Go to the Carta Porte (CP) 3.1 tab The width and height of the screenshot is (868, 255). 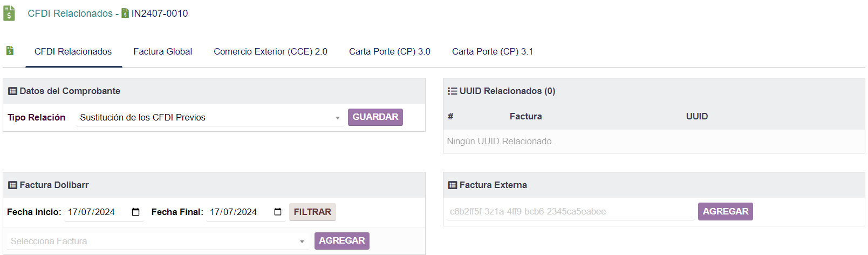[492, 52]
